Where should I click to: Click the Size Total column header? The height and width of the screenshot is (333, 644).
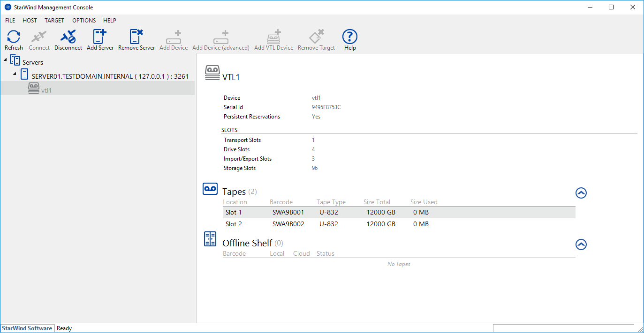tap(377, 202)
